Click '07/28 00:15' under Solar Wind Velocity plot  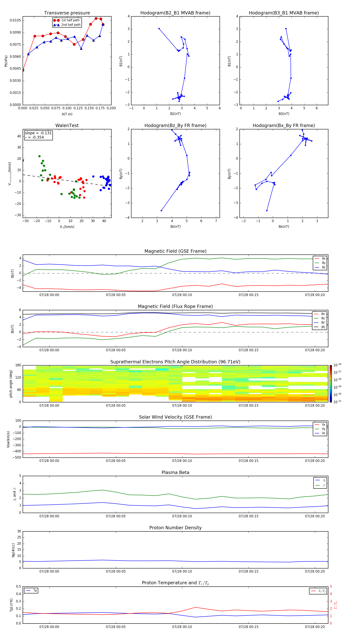249,461
